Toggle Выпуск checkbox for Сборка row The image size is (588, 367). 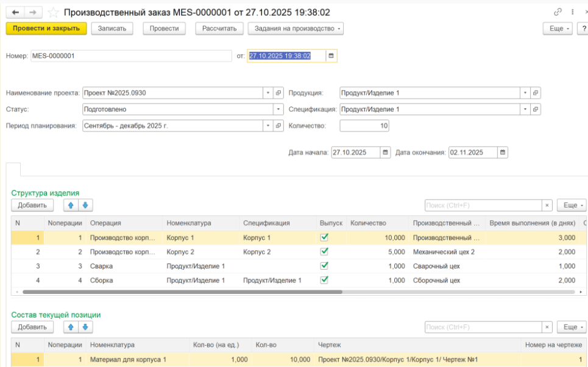(324, 280)
